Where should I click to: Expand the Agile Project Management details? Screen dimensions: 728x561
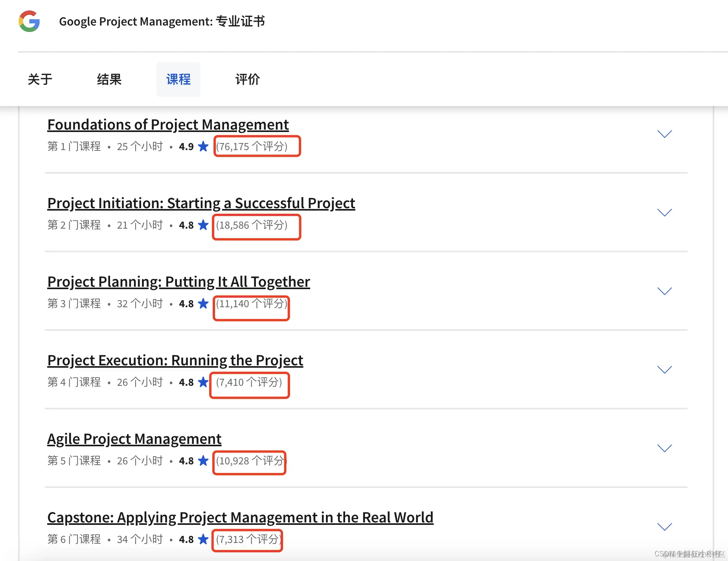664,448
